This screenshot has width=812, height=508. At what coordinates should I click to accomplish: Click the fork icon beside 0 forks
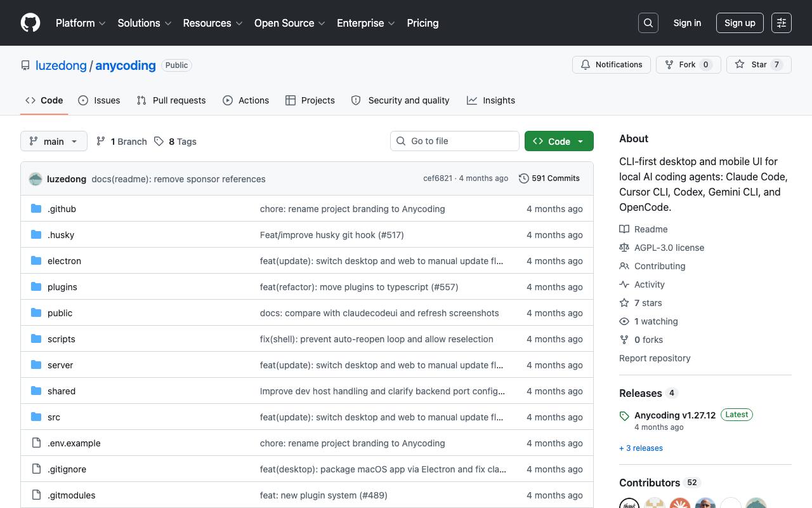tap(624, 340)
